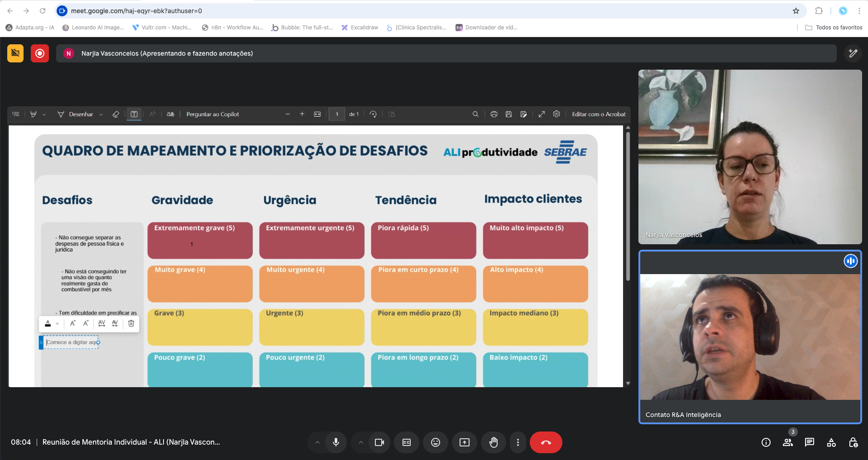The height and width of the screenshot is (460, 868).
Task: Increase text character spacing
Action: tap(102, 323)
